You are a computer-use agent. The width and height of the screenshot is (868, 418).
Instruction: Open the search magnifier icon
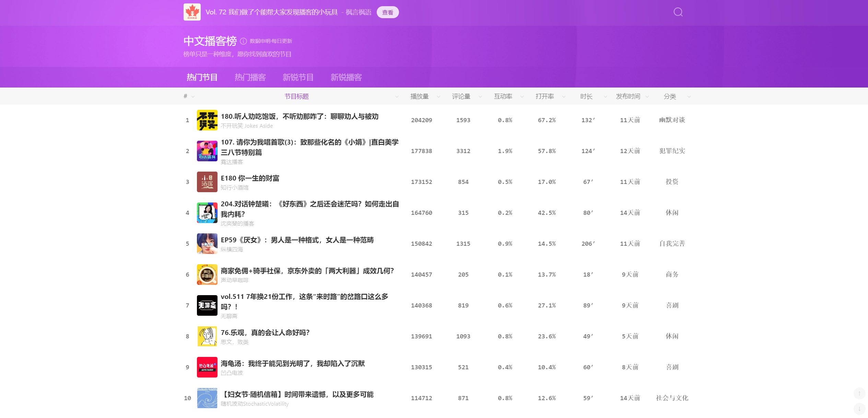[x=678, y=12]
